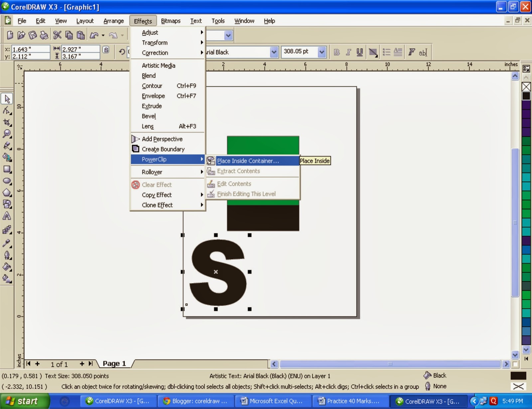Select Clear Effect in the Effects menu

[157, 185]
